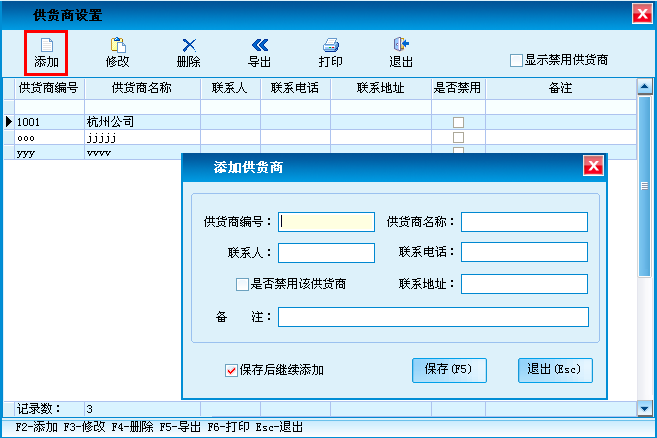The height and width of the screenshot is (438, 657).
Task: Check 是否禁用该供货商 in the dialog
Action: pyautogui.click(x=242, y=284)
